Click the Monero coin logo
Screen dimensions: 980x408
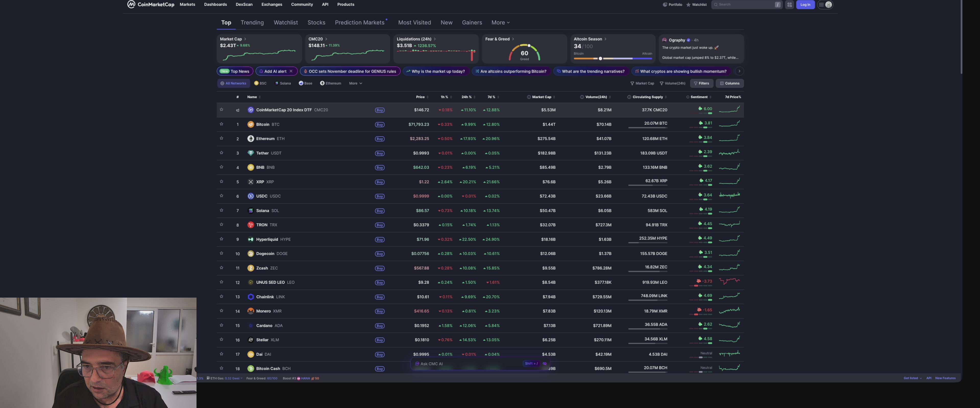click(250, 311)
